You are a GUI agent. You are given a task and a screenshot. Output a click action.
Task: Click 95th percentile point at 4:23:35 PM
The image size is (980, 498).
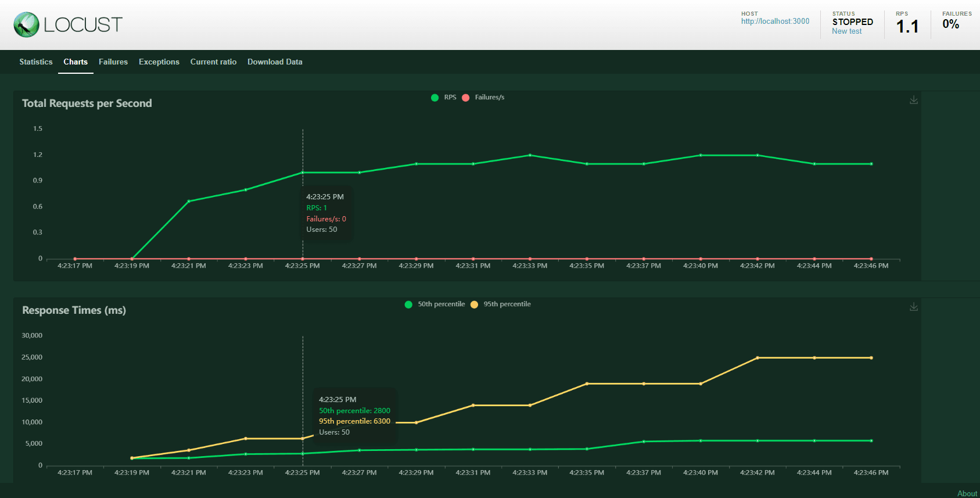pyautogui.click(x=587, y=384)
